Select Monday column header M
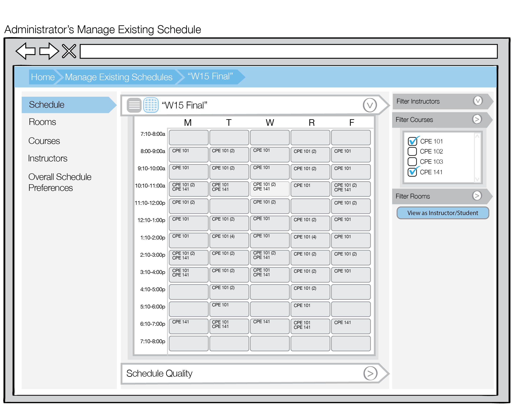Image resolution: width=532 pixels, height=405 pixels. (x=188, y=123)
